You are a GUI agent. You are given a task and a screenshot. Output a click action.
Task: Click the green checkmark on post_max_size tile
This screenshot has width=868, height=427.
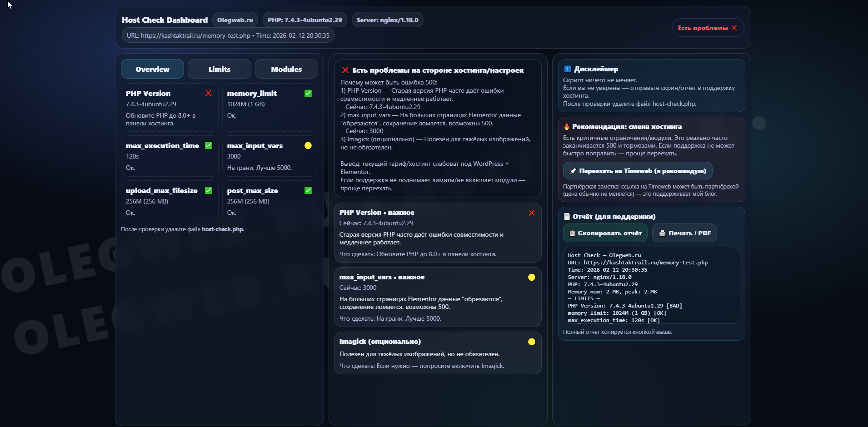coord(308,190)
